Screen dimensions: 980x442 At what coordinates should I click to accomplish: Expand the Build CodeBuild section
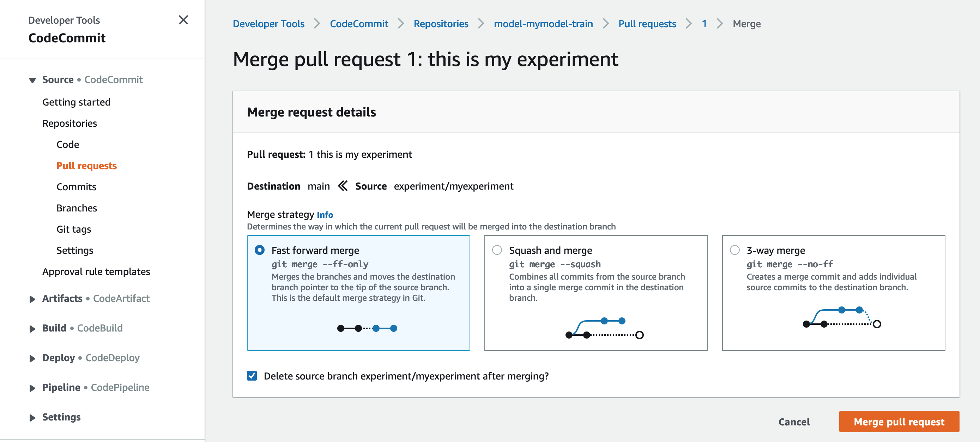32,329
